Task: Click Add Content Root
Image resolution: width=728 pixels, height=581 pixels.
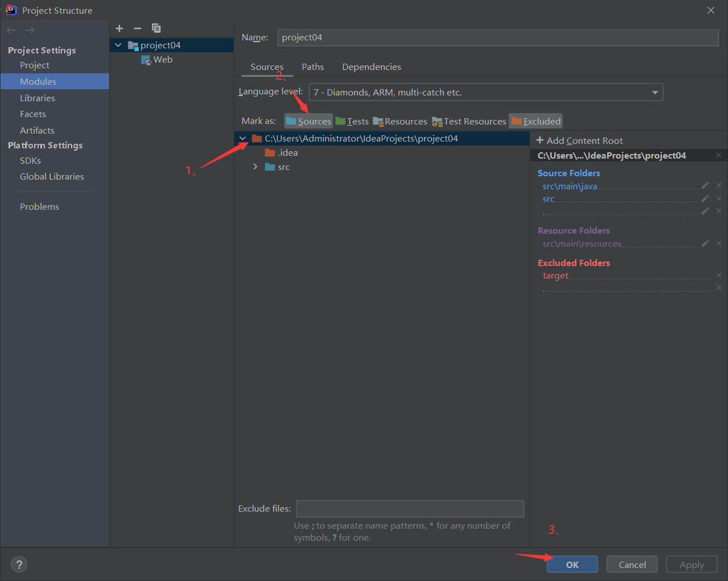Action: [x=579, y=140]
